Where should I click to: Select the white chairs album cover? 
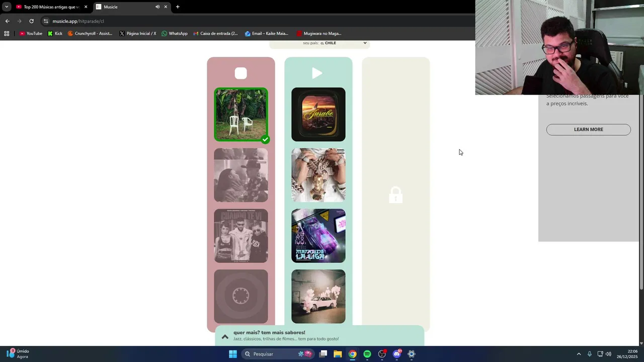click(241, 115)
